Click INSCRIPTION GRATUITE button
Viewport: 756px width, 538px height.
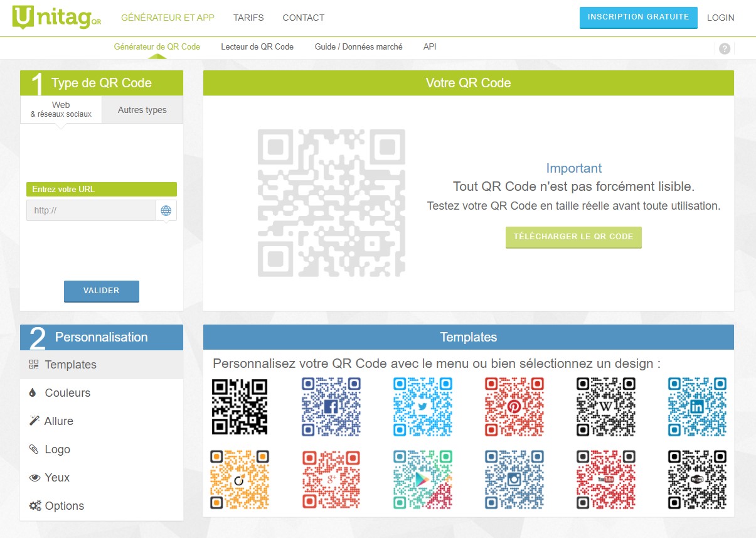[x=638, y=18]
